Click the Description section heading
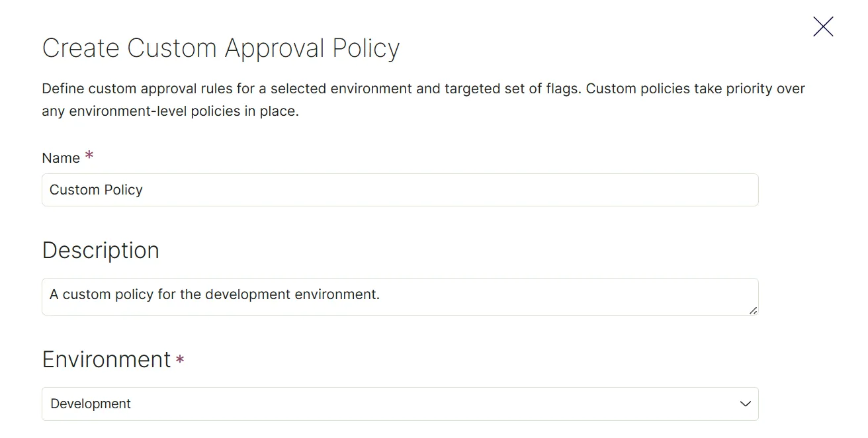 coord(101,250)
